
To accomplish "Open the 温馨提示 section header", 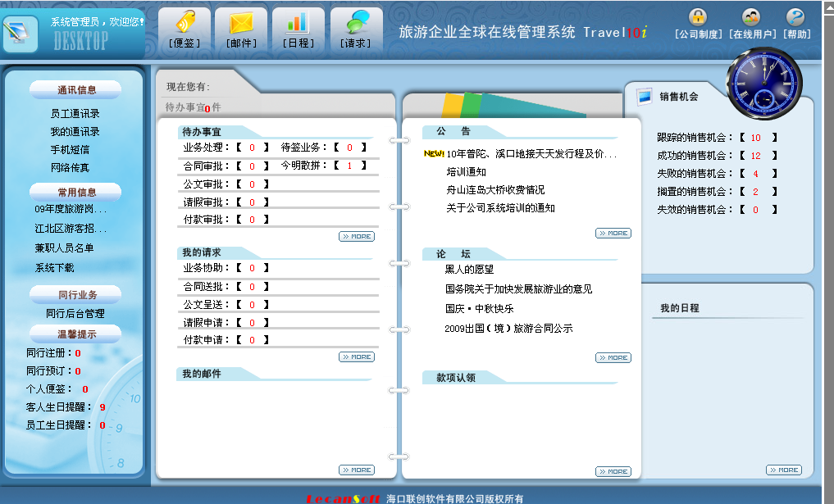I will pyautogui.click(x=76, y=334).
